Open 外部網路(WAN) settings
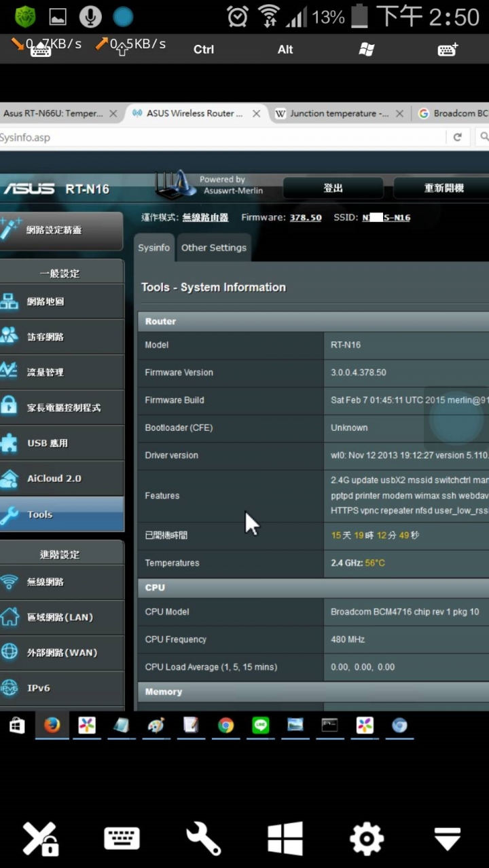489x868 pixels. click(61, 652)
